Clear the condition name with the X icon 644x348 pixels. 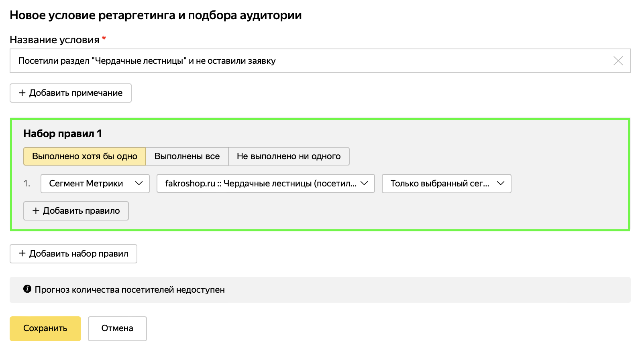point(618,61)
